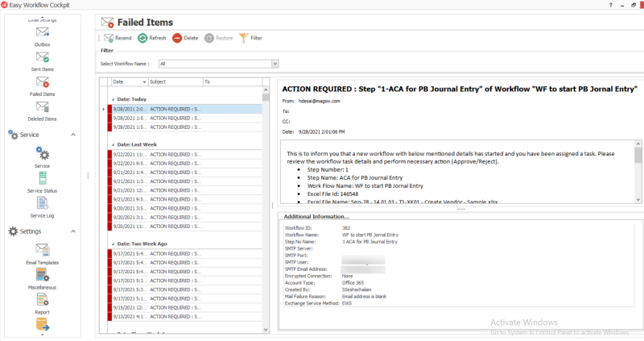
Task: Select the 9/21/2021 1:4... failed item row
Action: pos(185,173)
